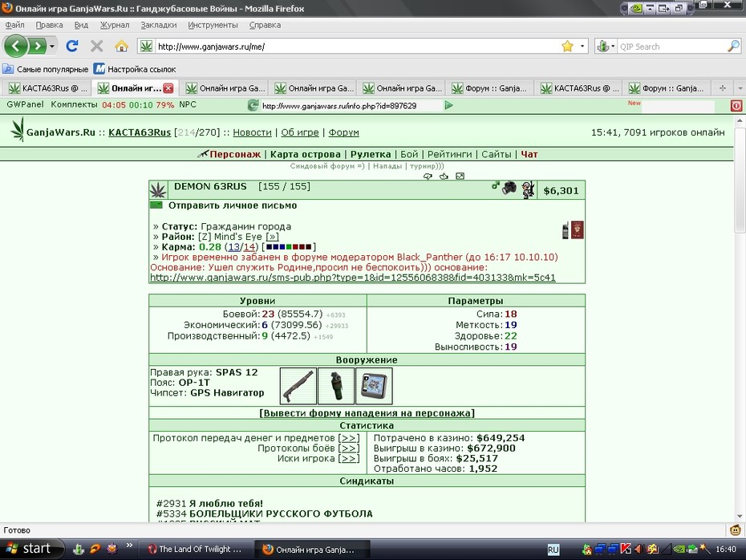Open the Журнал menu
Screen dimensions: 746x560
[114, 25]
